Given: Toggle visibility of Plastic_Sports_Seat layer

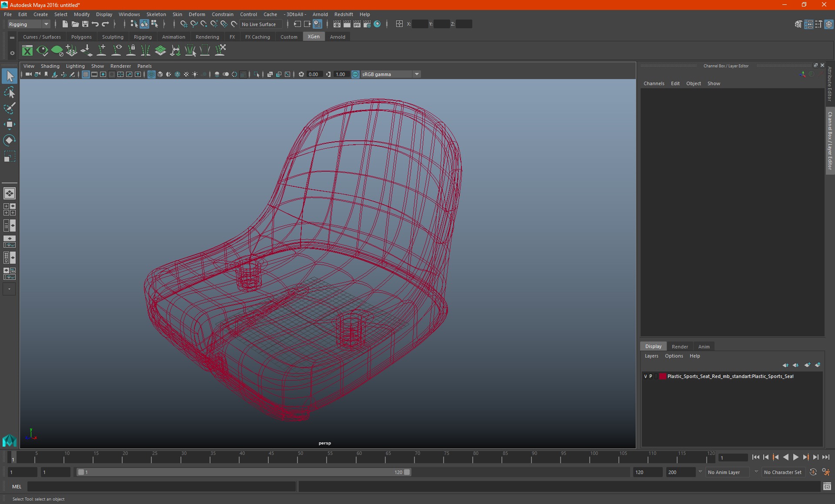Looking at the screenshot, I should coord(645,376).
